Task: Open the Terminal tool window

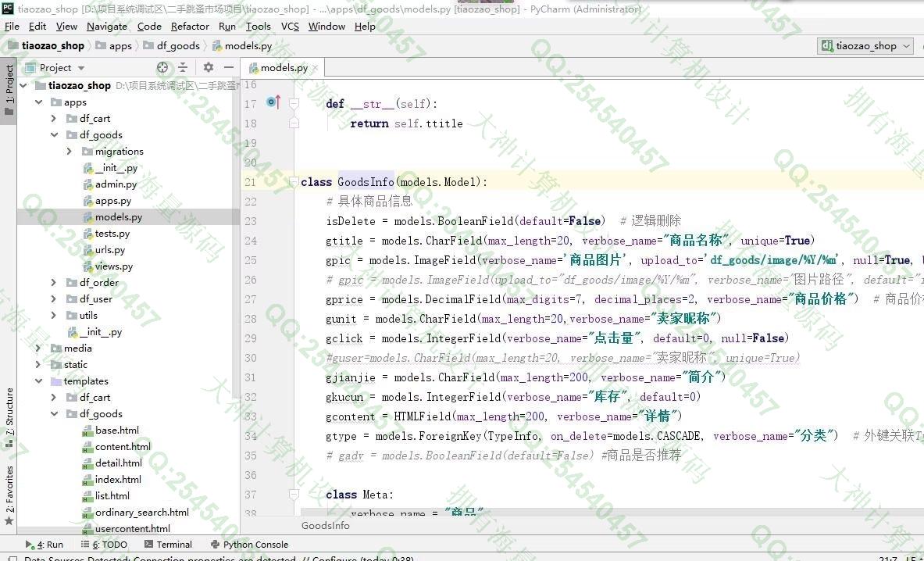Action: coord(168,545)
